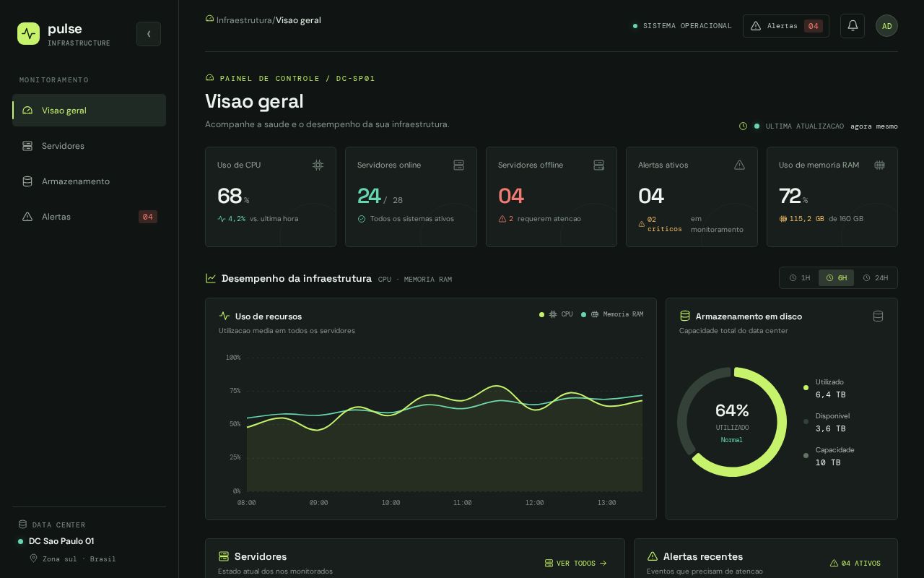924x578 pixels.
Task: Open the VER TODOS servers link
Action: click(575, 564)
